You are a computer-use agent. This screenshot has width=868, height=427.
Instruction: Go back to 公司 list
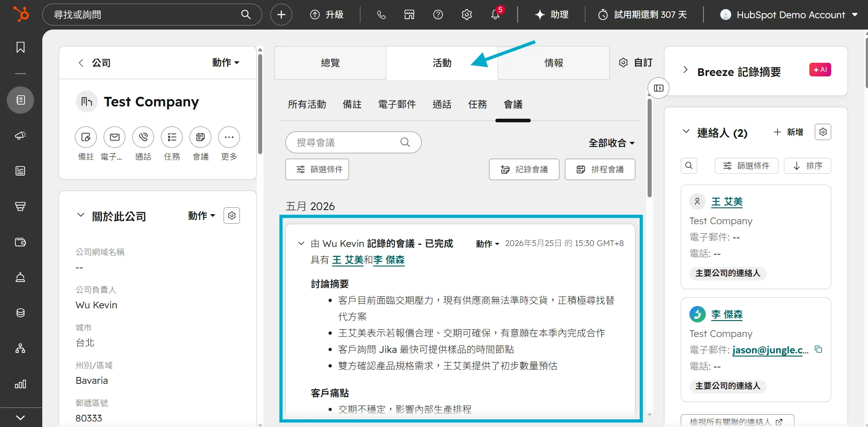94,63
